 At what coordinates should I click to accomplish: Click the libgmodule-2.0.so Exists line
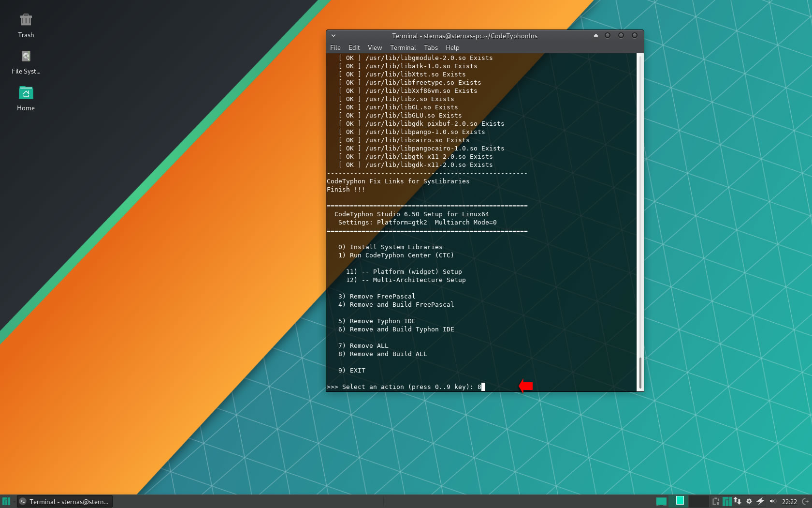pos(416,58)
